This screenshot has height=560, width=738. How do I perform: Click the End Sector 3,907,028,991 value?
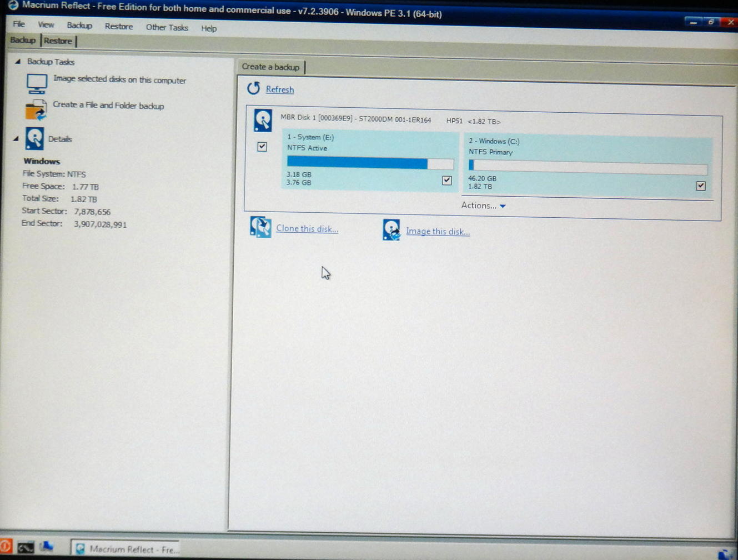coord(100,224)
